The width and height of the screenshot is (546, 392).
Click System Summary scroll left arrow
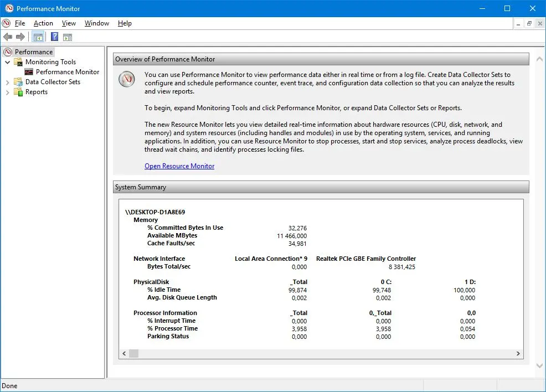[124, 353]
